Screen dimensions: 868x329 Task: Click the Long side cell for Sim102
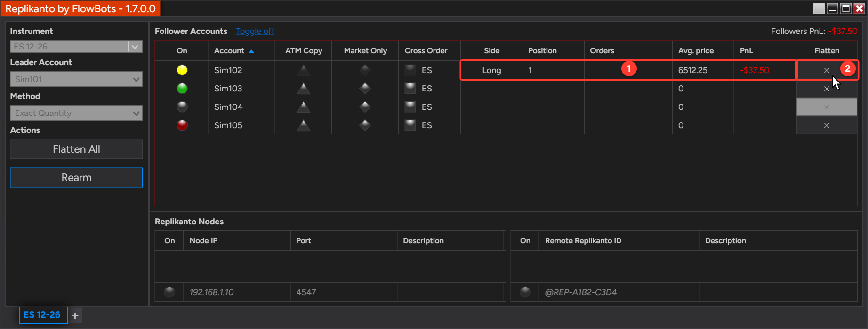pos(491,70)
